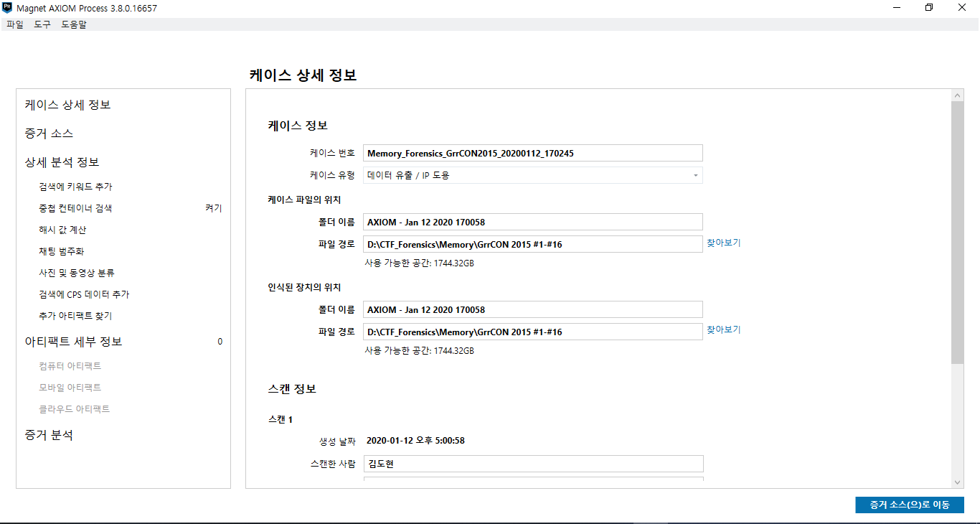Click 찾아보기 link for 인식된 장치의 위치
The height and width of the screenshot is (524, 980).
point(724,329)
